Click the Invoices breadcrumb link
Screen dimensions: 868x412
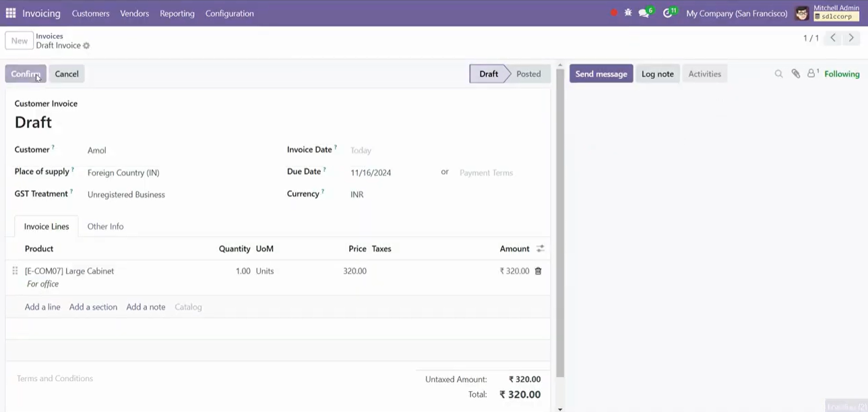50,36
